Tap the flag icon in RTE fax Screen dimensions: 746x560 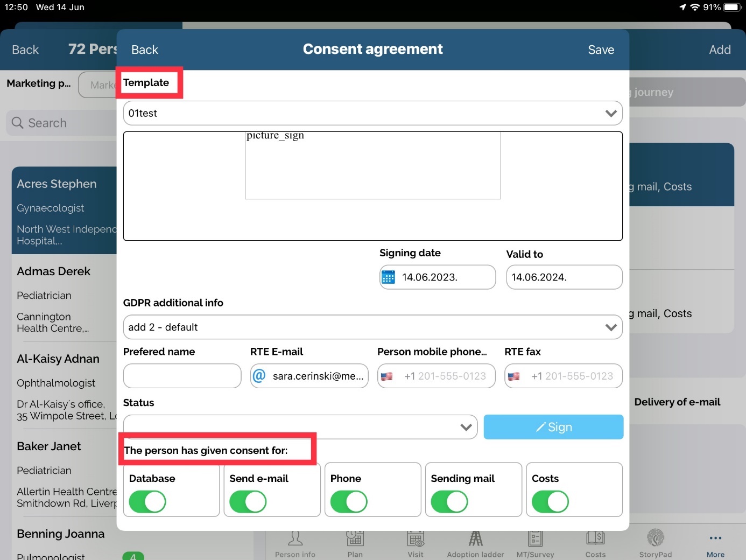513,376
